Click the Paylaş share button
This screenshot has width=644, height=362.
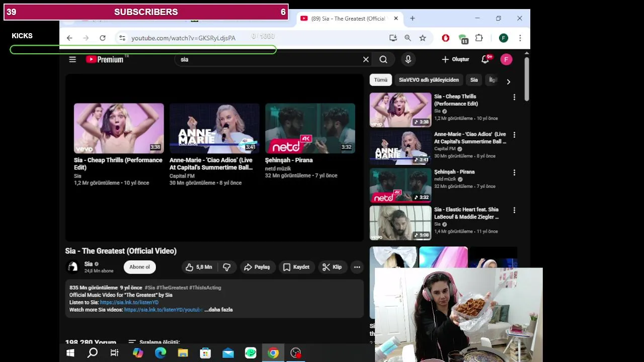tap(257, 267)
